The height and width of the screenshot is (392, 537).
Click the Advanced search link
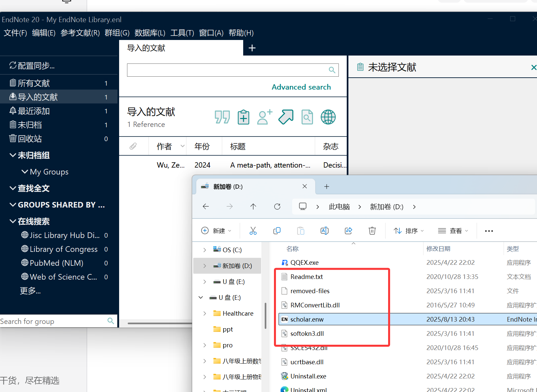(x=301, y=87)
